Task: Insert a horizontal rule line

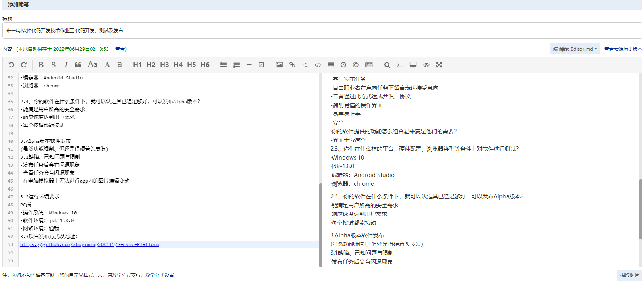Action: [x=249, y=65]
